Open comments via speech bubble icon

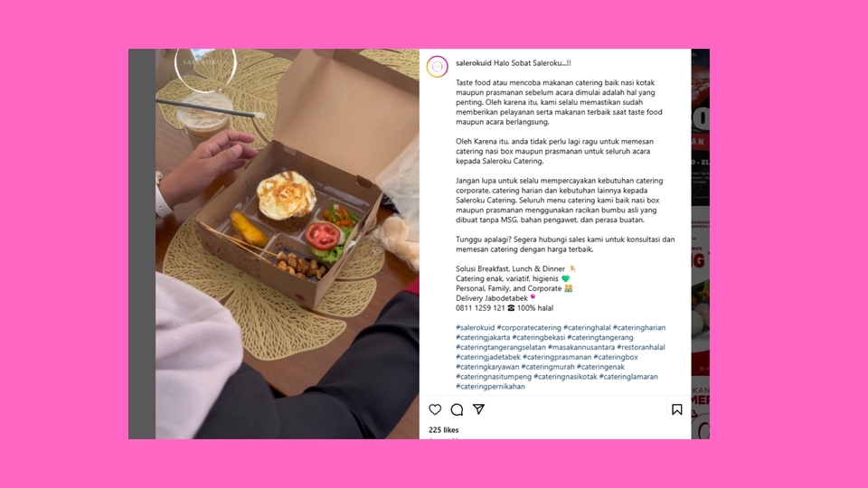pyautogui.click(x=457, y=409)
